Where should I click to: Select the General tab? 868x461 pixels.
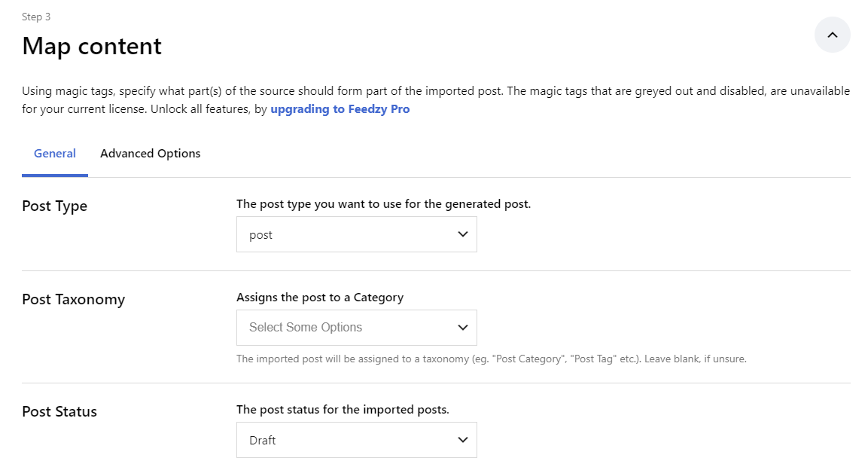[x=54, y=153]
